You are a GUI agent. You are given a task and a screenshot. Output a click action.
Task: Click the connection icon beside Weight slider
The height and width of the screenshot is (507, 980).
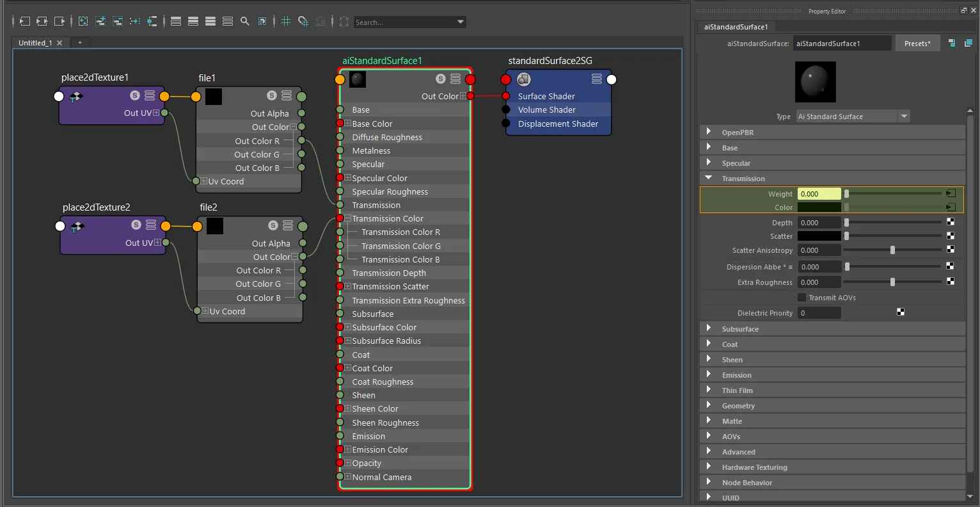(x=951, y=193)
